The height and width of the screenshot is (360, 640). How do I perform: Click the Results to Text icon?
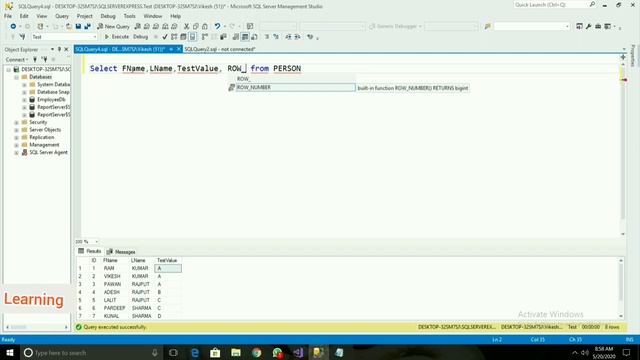(236, 37)
